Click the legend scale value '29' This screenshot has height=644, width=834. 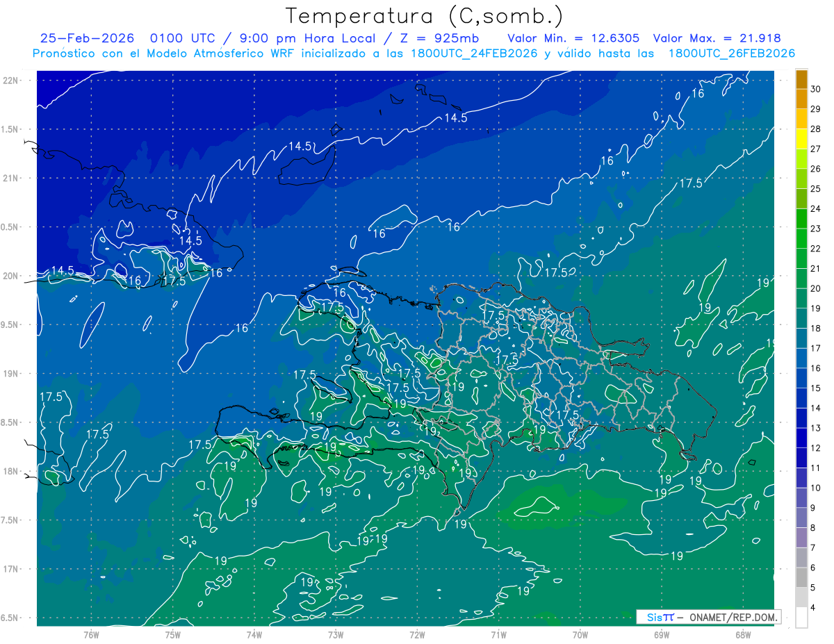815,109
